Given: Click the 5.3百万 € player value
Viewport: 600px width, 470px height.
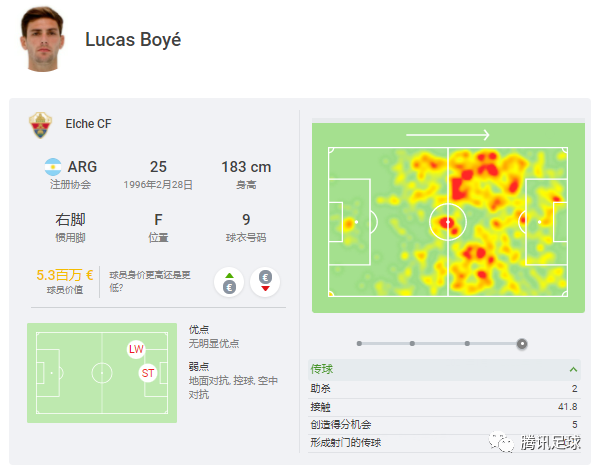Looking at the screenshot, I should pos(65,275).
